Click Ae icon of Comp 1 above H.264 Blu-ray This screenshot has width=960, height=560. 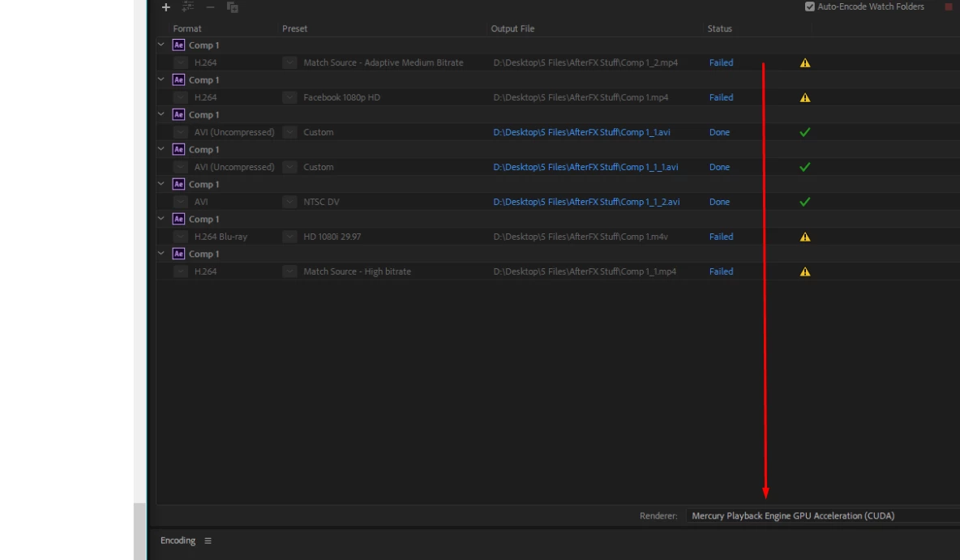click(x=178, y=219)
